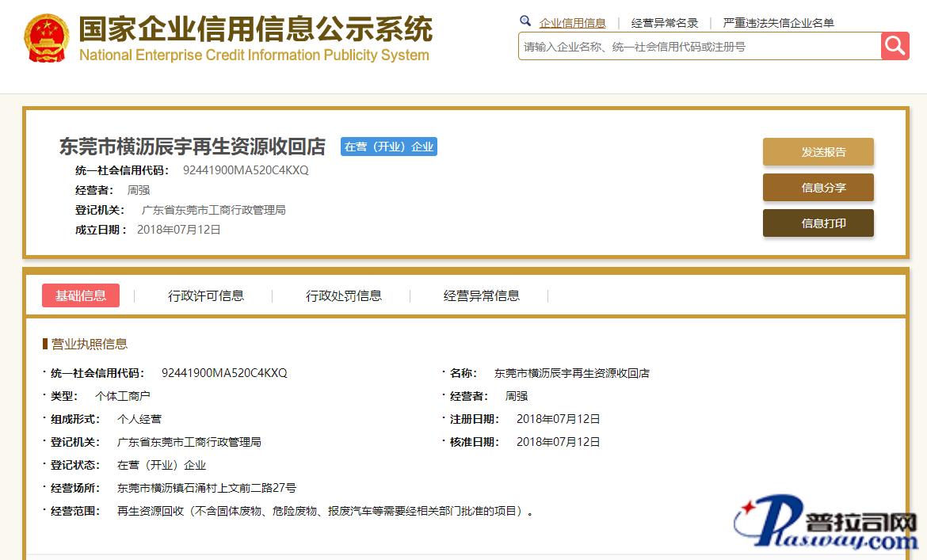The width and height of the screenshot is (927, 560).
Task: Click the national emblem logo
Action: (x=47, y=39)
